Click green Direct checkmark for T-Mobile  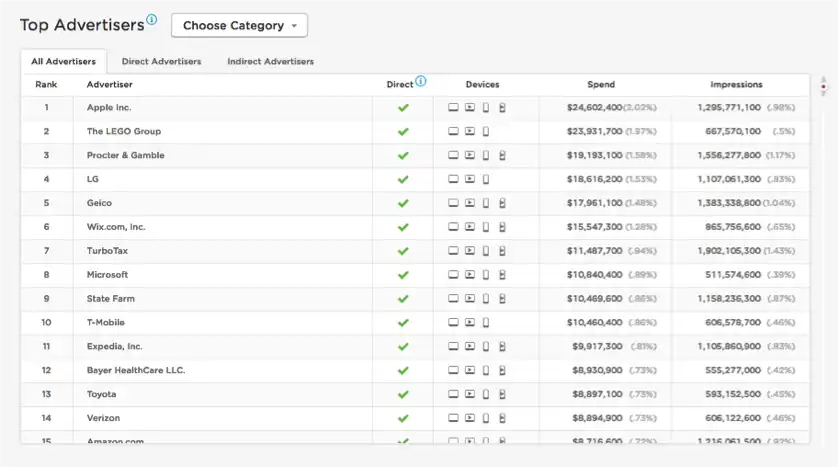(x=403, y=323)
